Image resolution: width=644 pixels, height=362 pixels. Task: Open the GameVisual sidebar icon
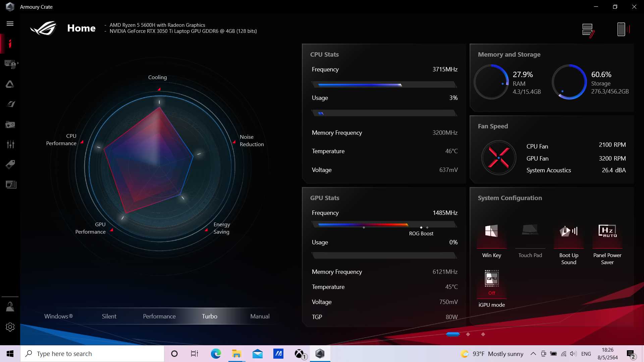10,104
